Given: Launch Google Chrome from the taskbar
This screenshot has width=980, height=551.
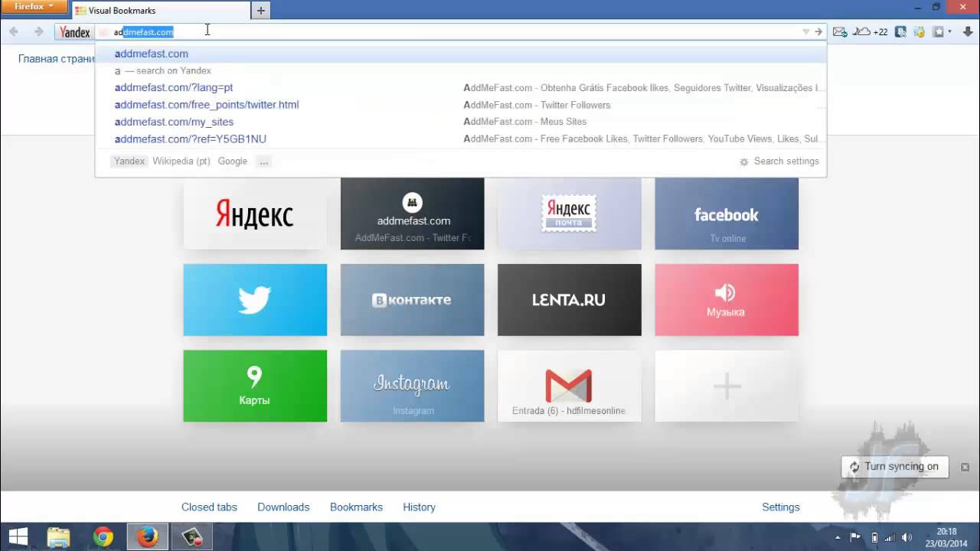Looking at the screenshot, I should click(x=103, y=537).
